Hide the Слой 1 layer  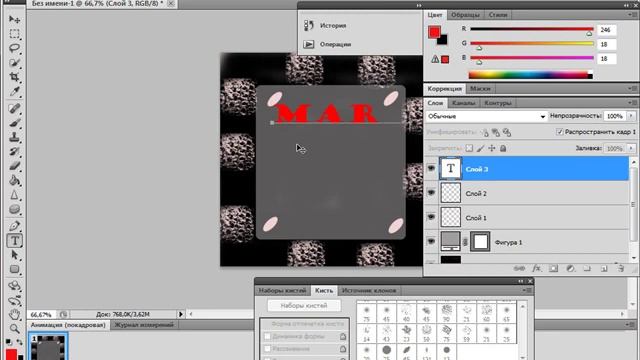(431, 217)
